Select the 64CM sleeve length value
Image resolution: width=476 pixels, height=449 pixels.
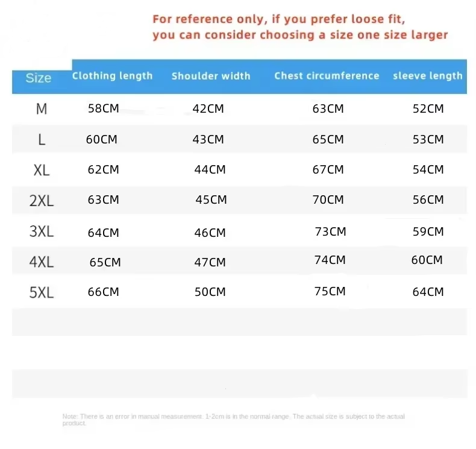428,292
